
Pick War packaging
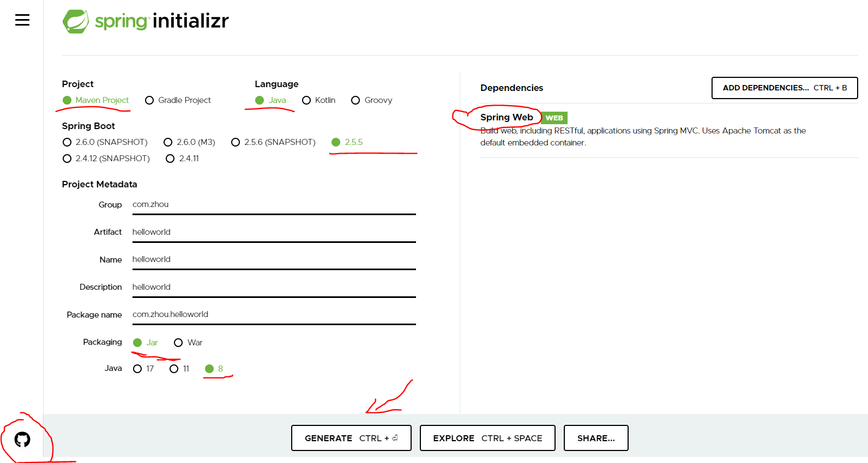pos(188,343)
